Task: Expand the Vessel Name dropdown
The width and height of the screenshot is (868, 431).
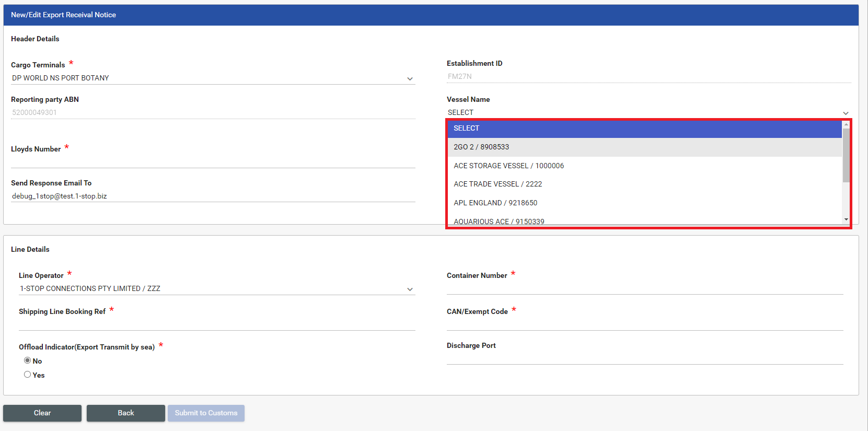Action: click(x=648, y=113)
